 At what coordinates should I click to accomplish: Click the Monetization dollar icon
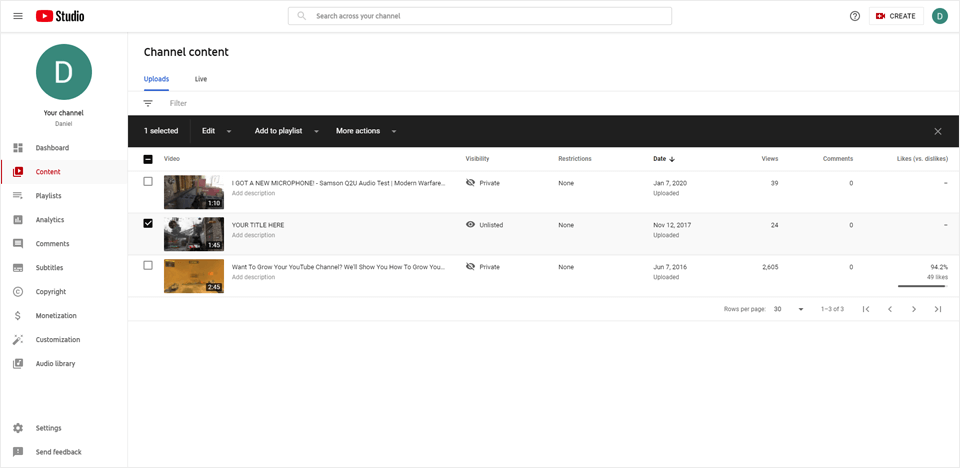(18, 315)
